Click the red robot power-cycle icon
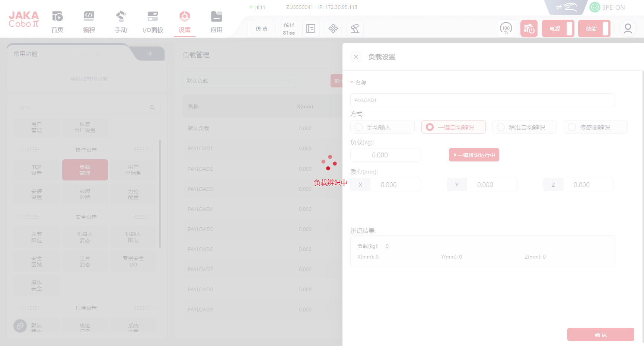The height and width of the screenshot is (346, 644). point(529,29)
